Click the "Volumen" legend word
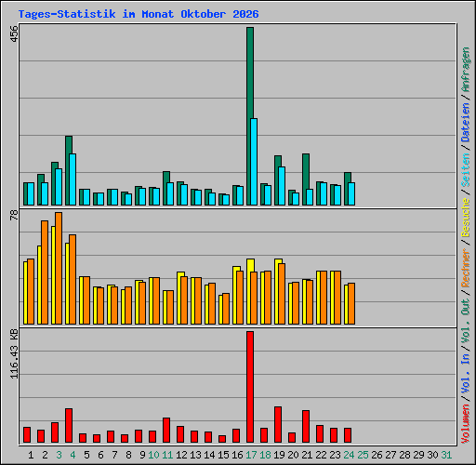This screenshot has width=476, height=465. click(466, 424)
